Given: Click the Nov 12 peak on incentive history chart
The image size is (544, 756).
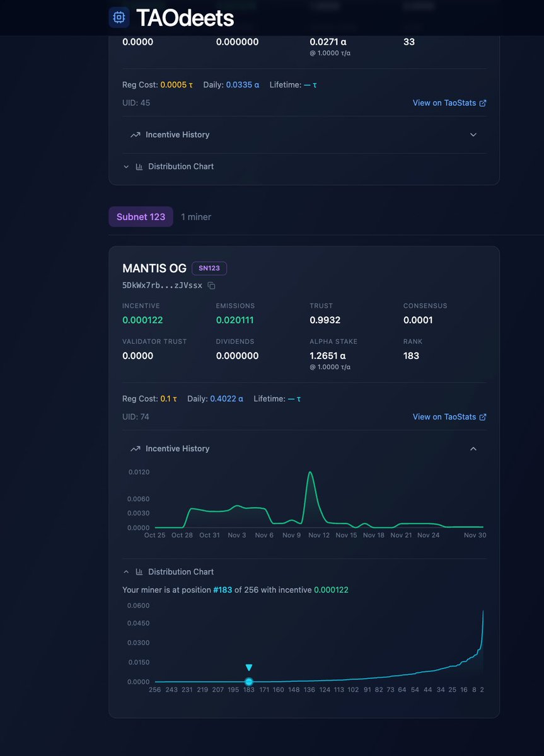Looking at the screenshot, I should 310,472.
